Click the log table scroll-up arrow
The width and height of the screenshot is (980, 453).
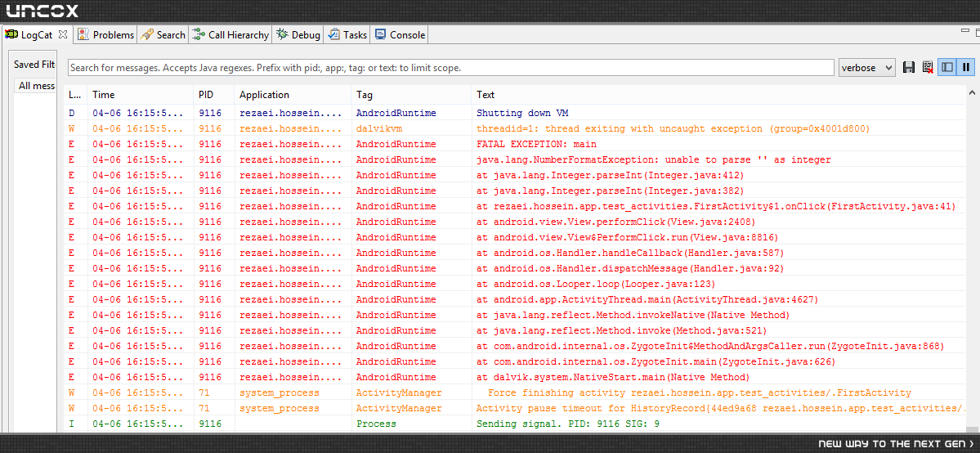click(x=972, y=92)
